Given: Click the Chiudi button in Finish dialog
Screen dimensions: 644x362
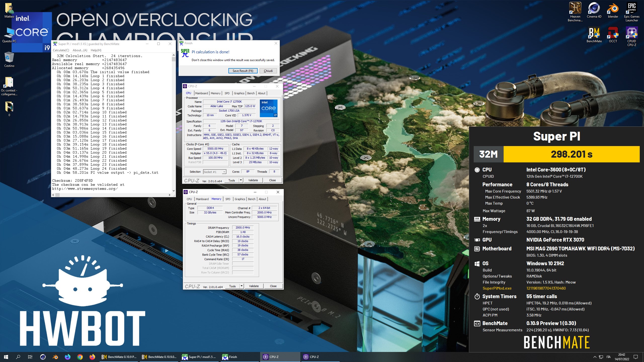Looking at the screenshot, I should [x=268, y=71].
